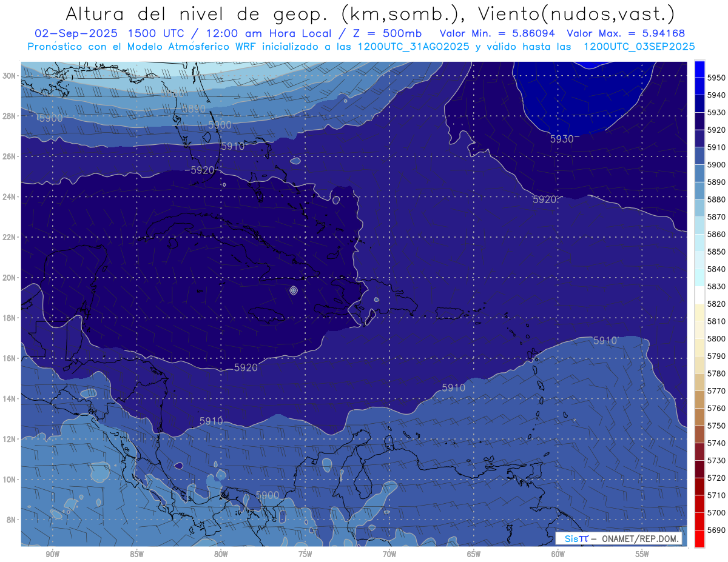Click the 22N latitude label

coord(9,237)
